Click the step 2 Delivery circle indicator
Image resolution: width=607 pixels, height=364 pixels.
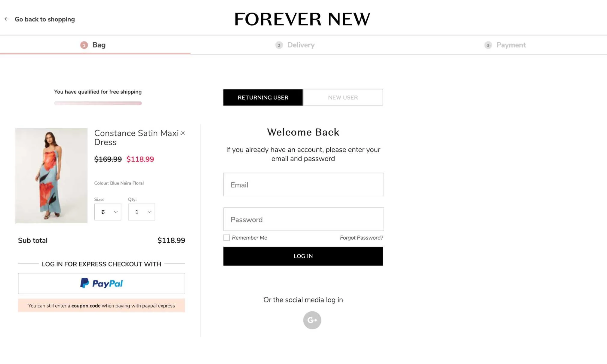(279, 45)
